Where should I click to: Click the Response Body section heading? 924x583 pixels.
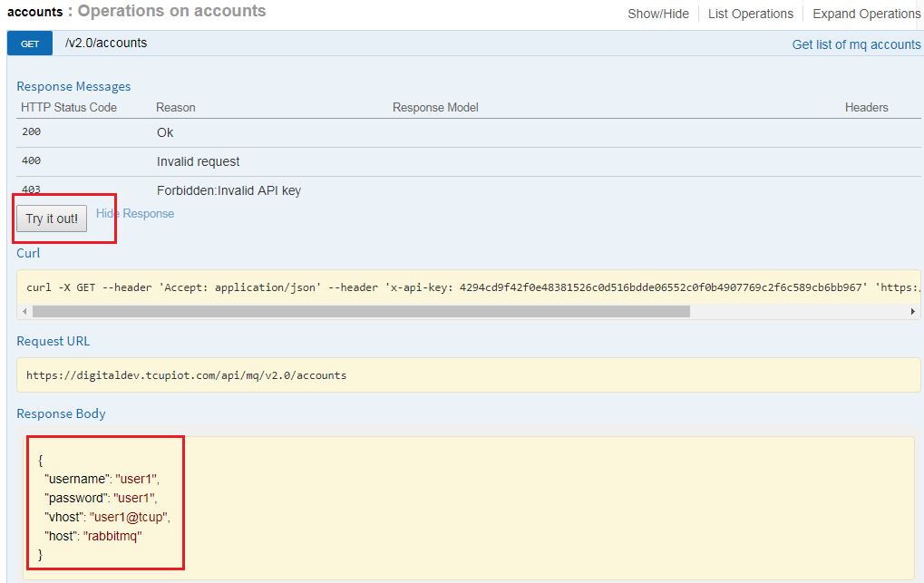(x=62, y=413)
